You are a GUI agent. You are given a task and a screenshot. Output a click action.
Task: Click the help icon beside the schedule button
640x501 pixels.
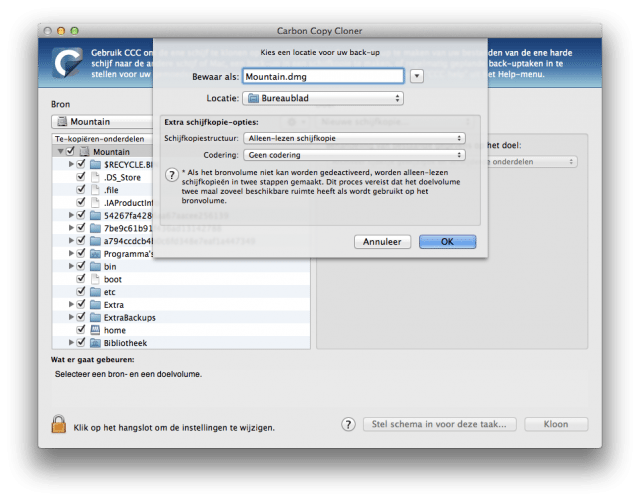pos(348,424)
